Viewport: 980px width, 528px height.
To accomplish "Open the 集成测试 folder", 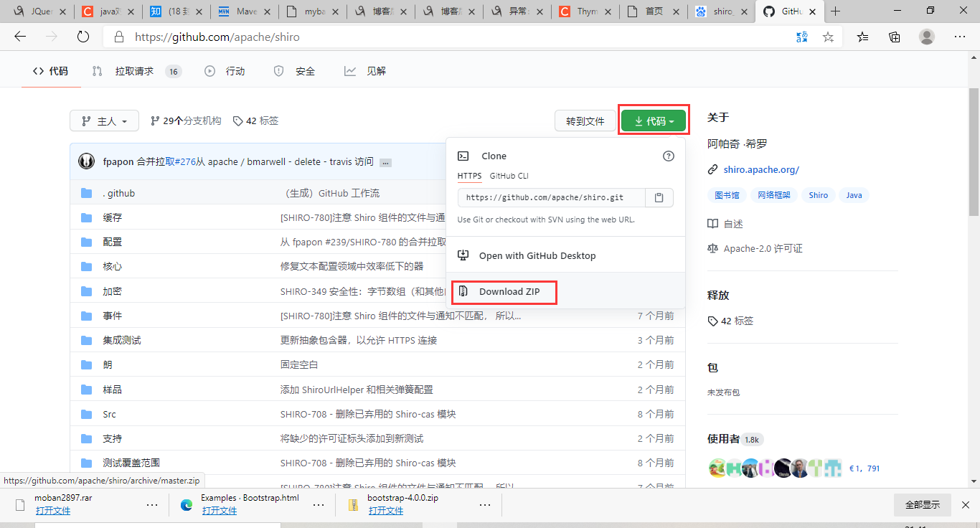I will pos(121,340).
